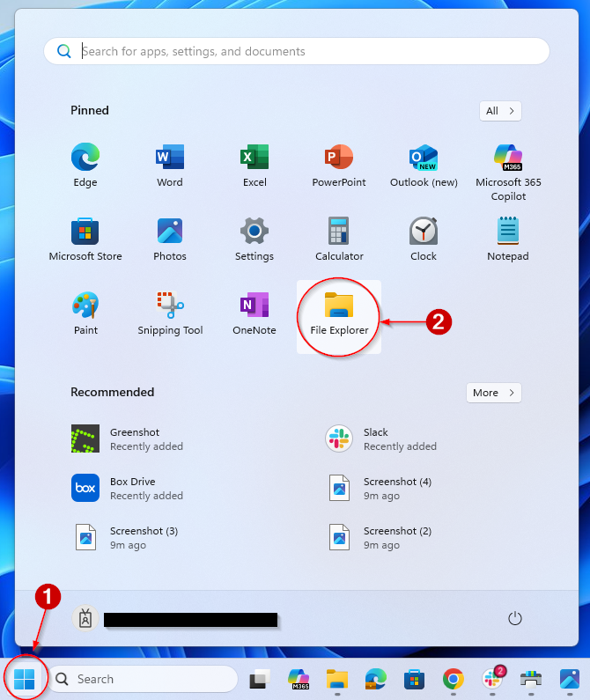The width and height of the screenshot is (590, 700).
Task: Open recently added Slack in Recommended
Action: coord(380,438)
